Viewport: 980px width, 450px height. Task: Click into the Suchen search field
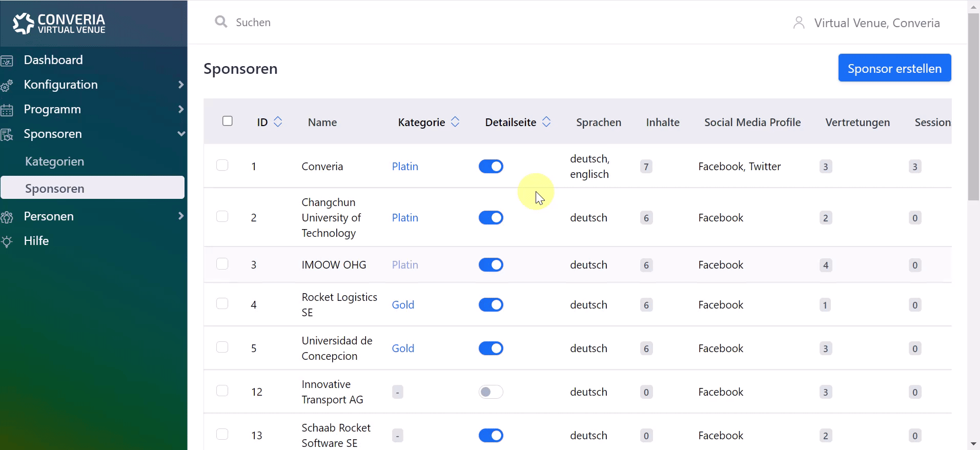point(359,23)
